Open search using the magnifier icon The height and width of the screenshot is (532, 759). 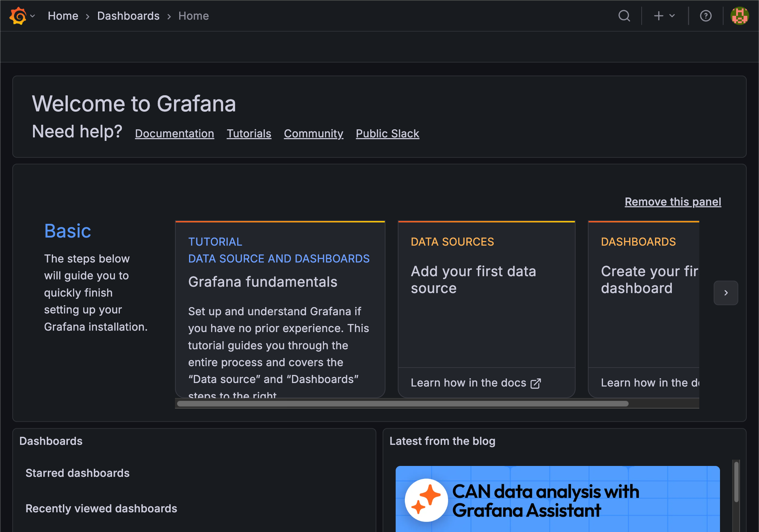point(624,16)
